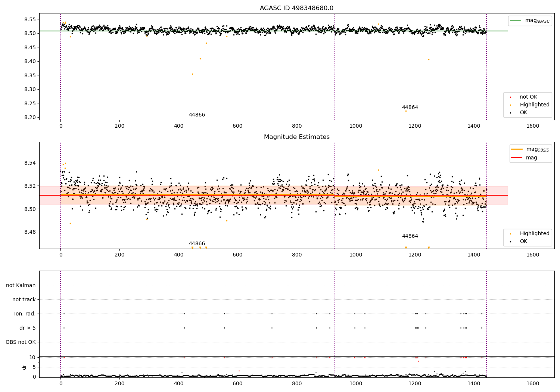Image resolution: width=560 pixels, height=392 pixels.
Task: Click the '44866' annotation in Magnitude Estimates plot
Action: (x=197, y=244)
